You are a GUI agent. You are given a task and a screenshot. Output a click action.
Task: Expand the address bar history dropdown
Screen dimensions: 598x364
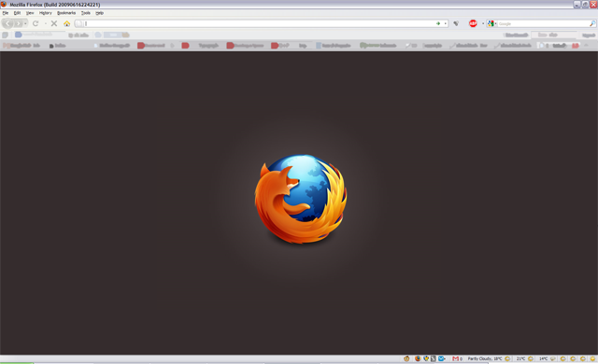[x=445, y=23]
